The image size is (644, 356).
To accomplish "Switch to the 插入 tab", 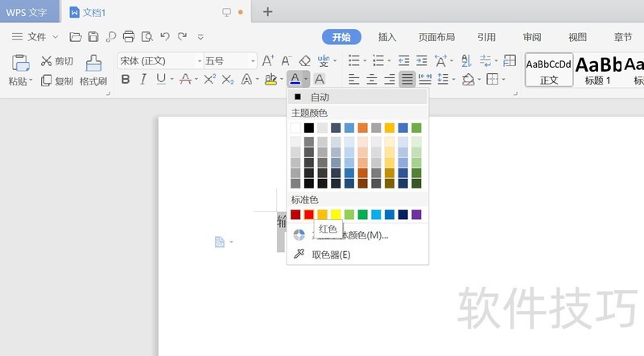I will [x=387, y=37].
